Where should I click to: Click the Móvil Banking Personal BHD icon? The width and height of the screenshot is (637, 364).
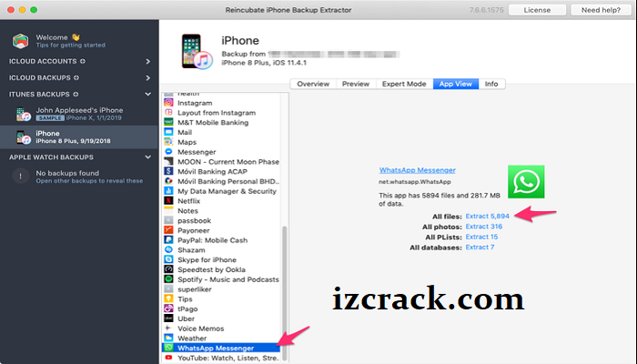(x=168, y=181)
